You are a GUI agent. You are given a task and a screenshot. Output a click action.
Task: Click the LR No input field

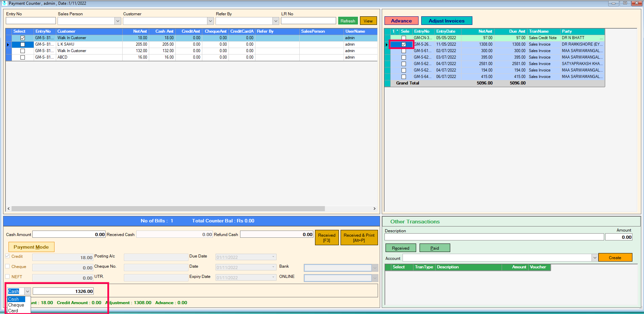[x=309, y=21]
